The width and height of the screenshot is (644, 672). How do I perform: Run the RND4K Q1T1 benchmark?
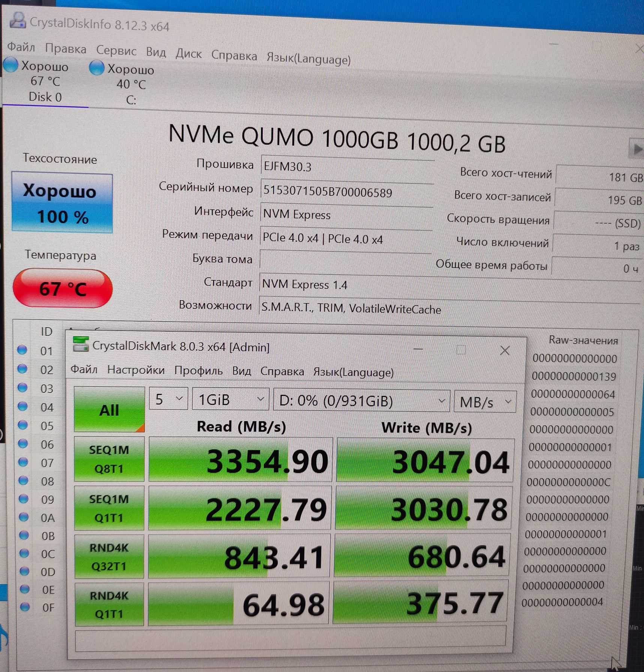coord(109,605)
